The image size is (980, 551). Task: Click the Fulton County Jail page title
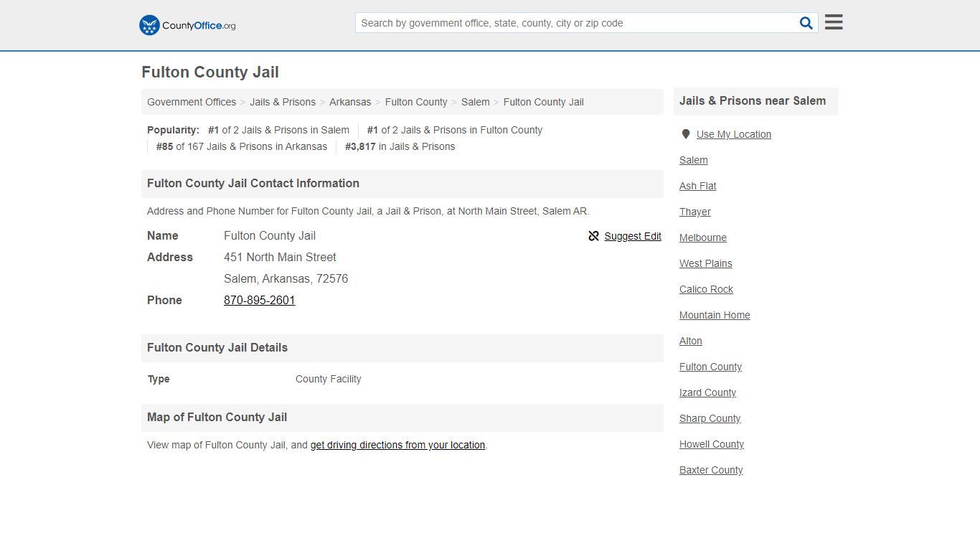tap(210, 72)
